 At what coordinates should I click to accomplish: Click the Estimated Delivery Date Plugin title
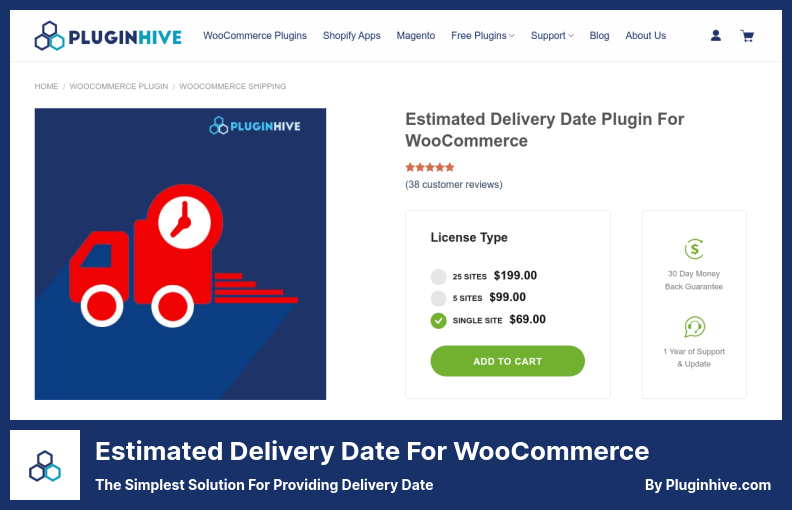[x=544, y=130]
